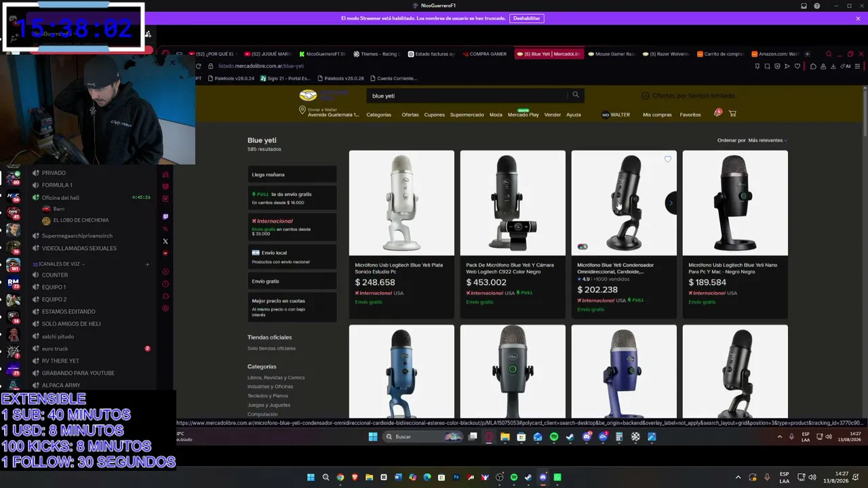Screen dimensions: 868x488
Task: Open Paletools v26.0.24 bookmark
Action: pos(231,78)
